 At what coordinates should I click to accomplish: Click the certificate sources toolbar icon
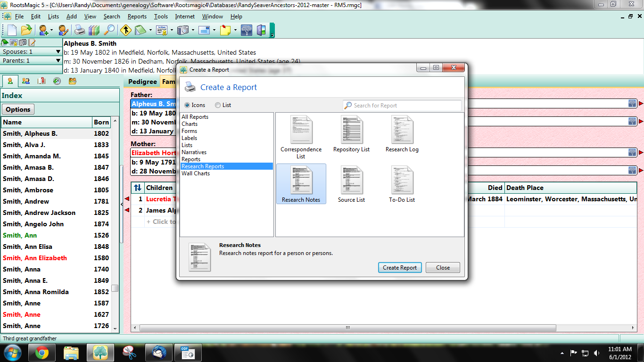[162, 30]
